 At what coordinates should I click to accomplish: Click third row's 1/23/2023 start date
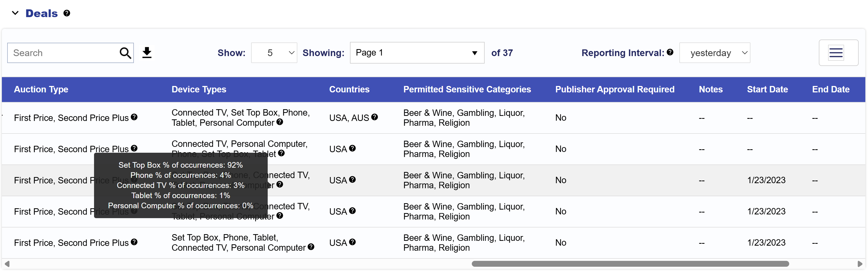(766, 180)
